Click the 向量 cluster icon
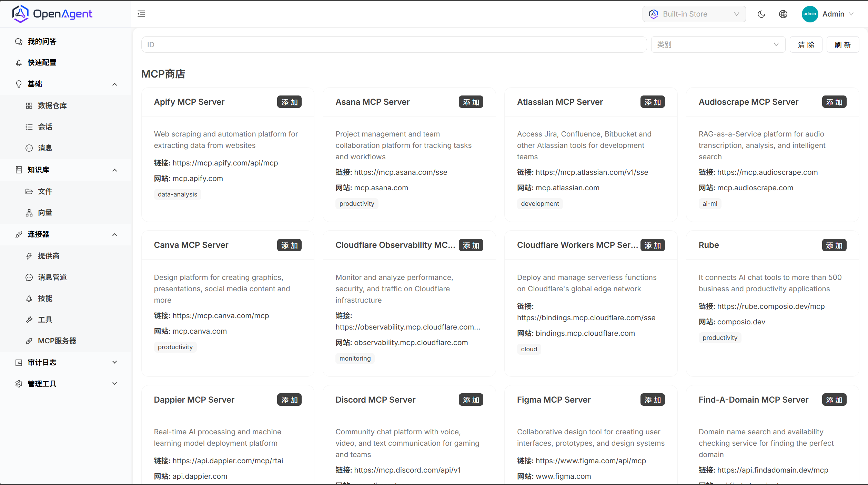This screenshot has width=868, height=485. 29,213
